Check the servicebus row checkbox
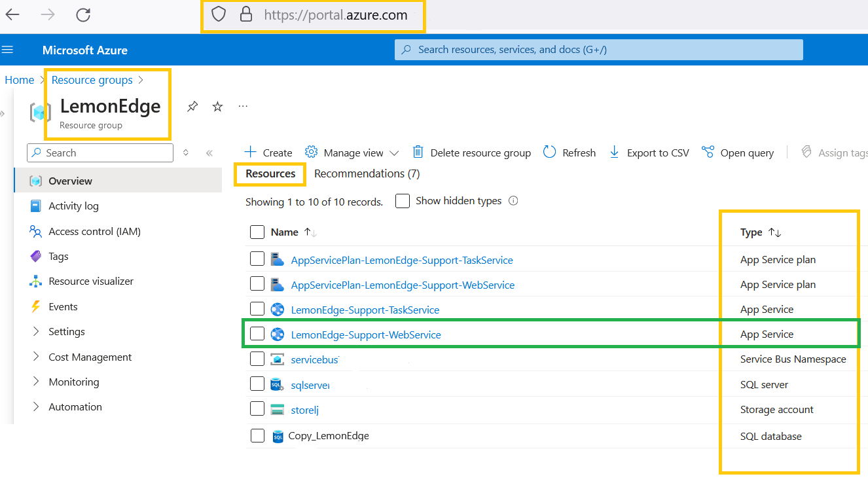This screenshot has height=487, width=868. point(257,359)
